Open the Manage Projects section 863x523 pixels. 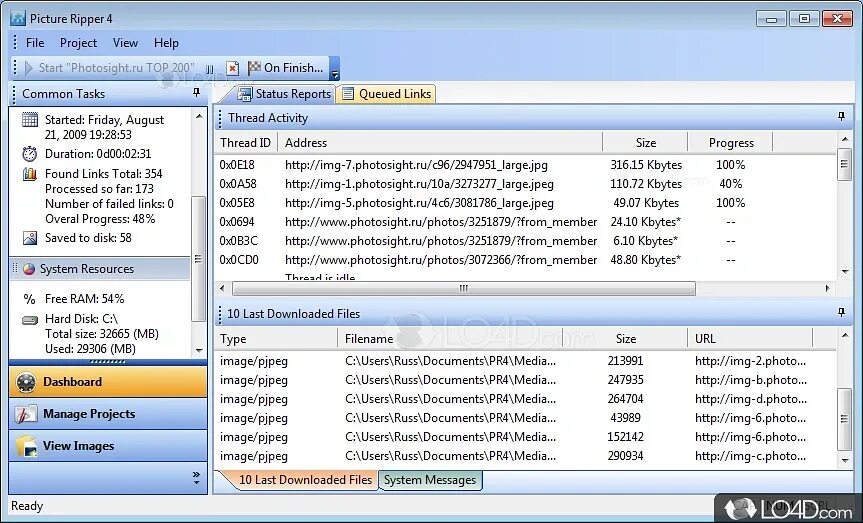click(x=108, y=414)
